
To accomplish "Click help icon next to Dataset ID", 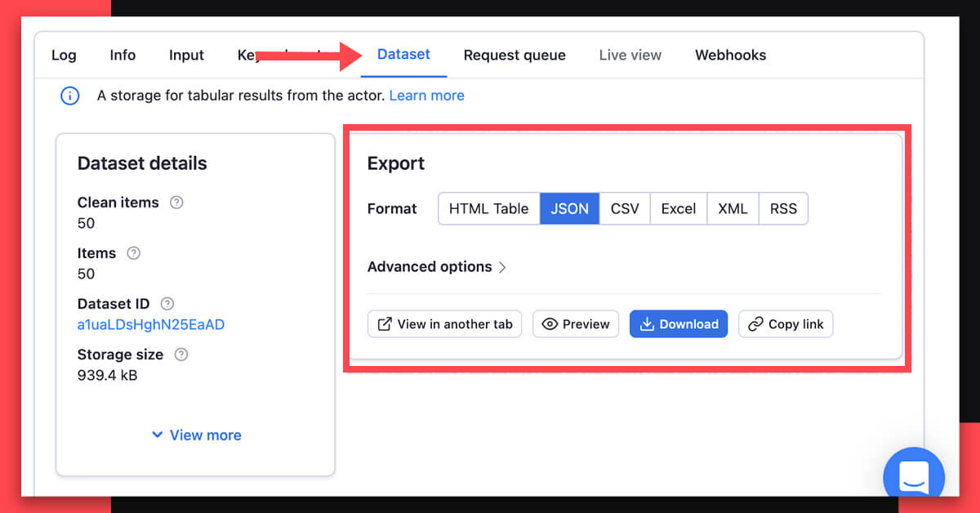I will pos(167,304).
